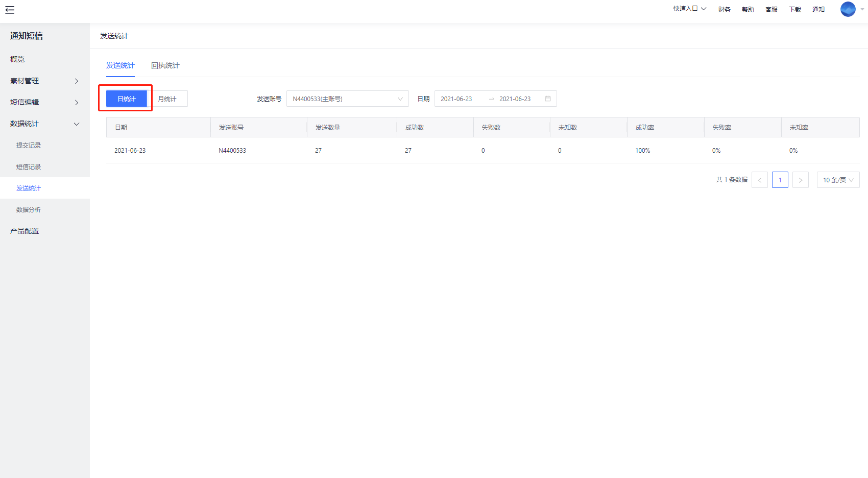The width and height of the screenshot is (868, 478).
Task: Select the 日统计 daily statistics toggle
Action: [126, 99]
